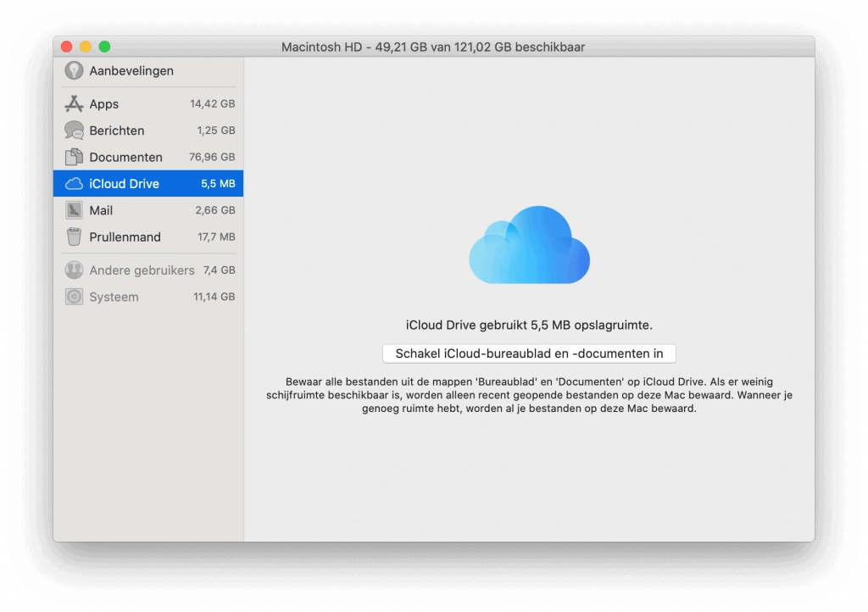Screen dimensions: 868x612
Task: Select the Apps icon in sidebar
Action: [74, 104]
